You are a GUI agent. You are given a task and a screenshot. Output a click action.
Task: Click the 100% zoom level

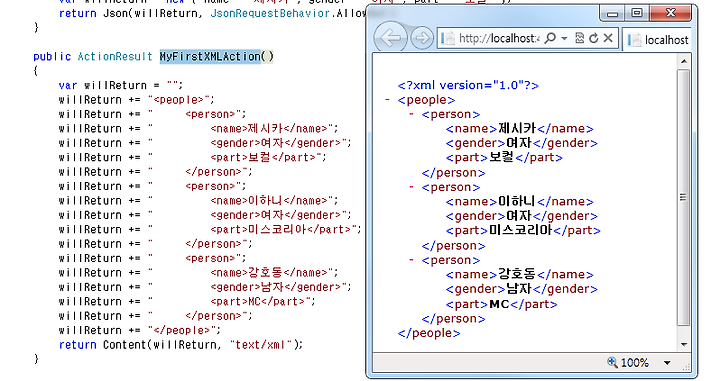(x=635, y=363)
